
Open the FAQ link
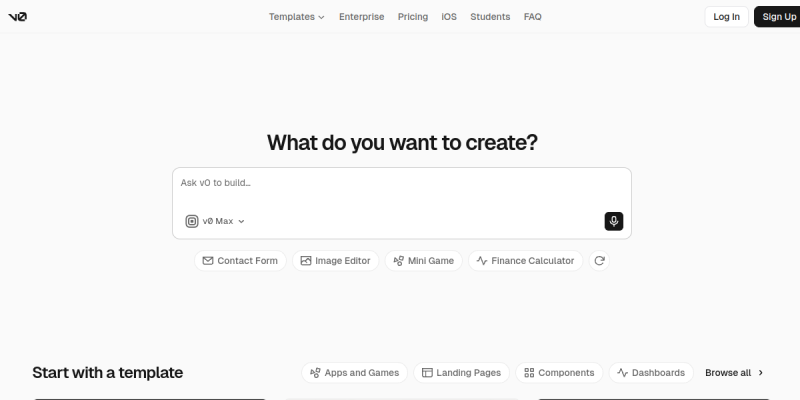533,17
